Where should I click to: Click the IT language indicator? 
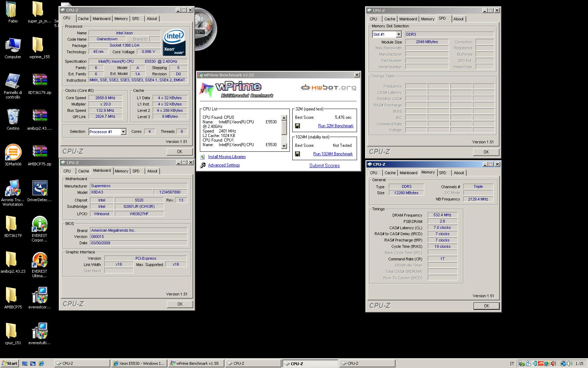512,363
